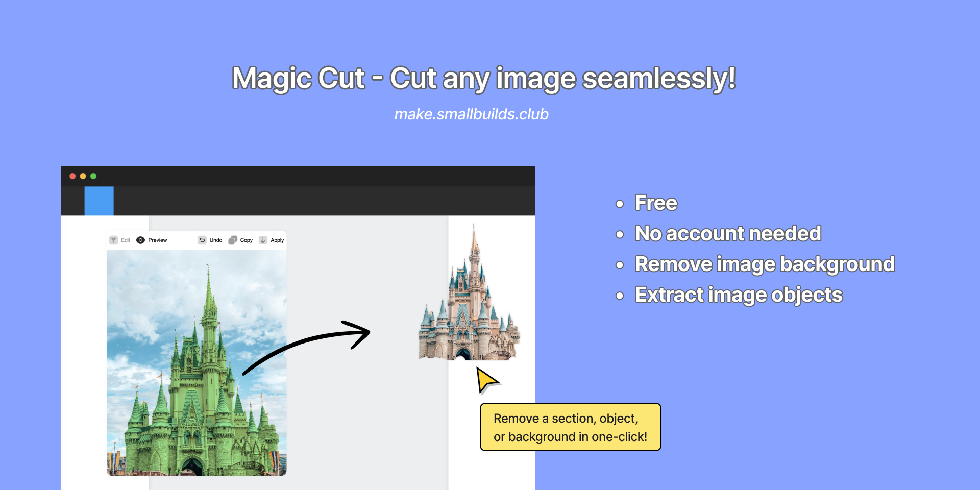The image size is (980, 490).
Task: Click the Copy icon in the toolbar
Action: pyautogui.click(x=233, y=240)
